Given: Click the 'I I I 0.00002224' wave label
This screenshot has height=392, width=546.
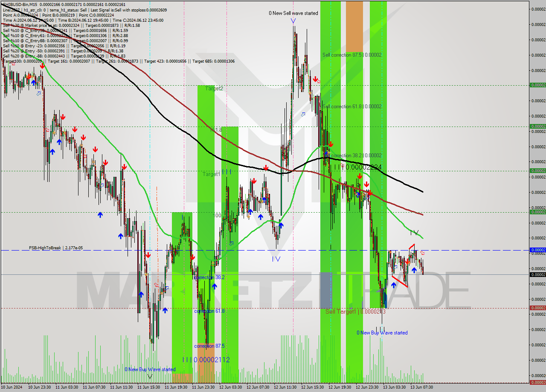Looking at the screenshot, I should tap(357, 167).
